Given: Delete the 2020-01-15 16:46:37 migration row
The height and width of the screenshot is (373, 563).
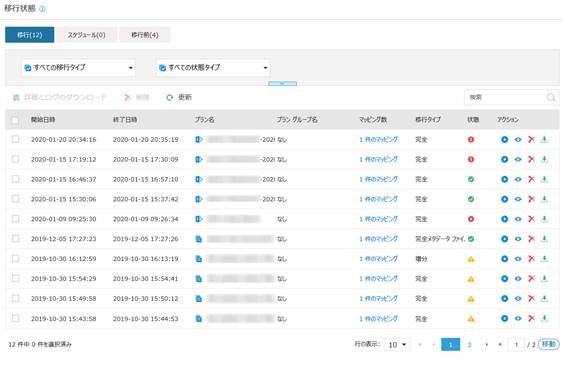Looking at the screenshot, I should pyautogui.click(x=531, y=179).
